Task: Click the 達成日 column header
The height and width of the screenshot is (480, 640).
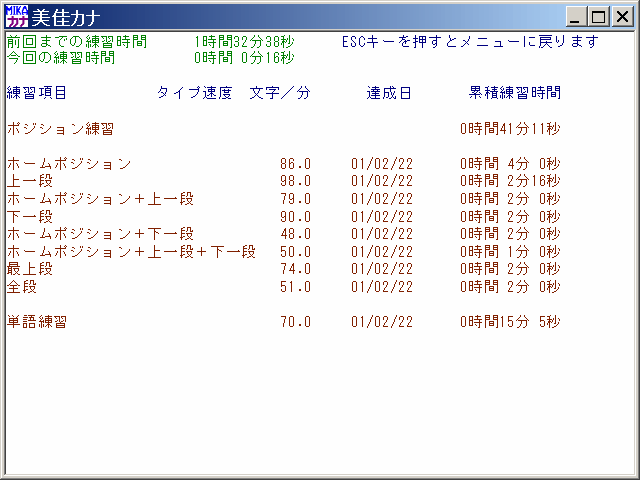Action: click(x=389, y=93)
